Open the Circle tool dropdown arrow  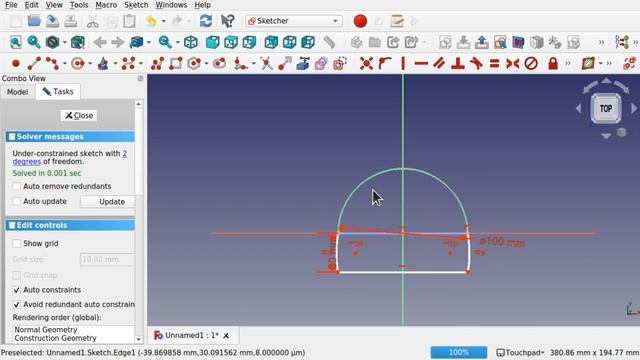click(90, 64)
